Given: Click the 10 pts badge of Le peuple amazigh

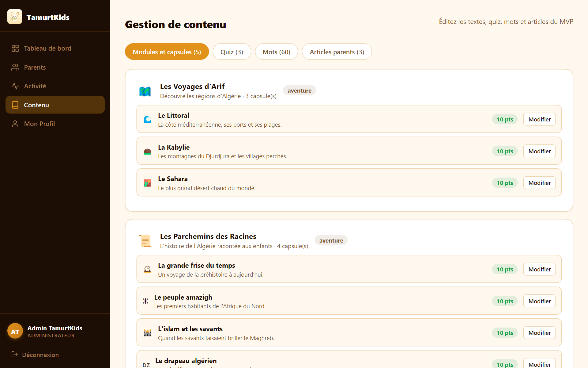Looking at the screenshot, I should (x=505, y=301).
